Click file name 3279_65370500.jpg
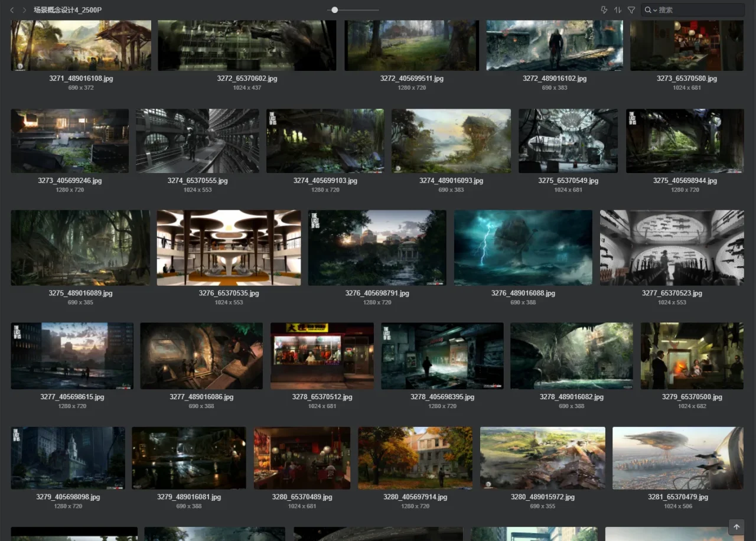 692,397
